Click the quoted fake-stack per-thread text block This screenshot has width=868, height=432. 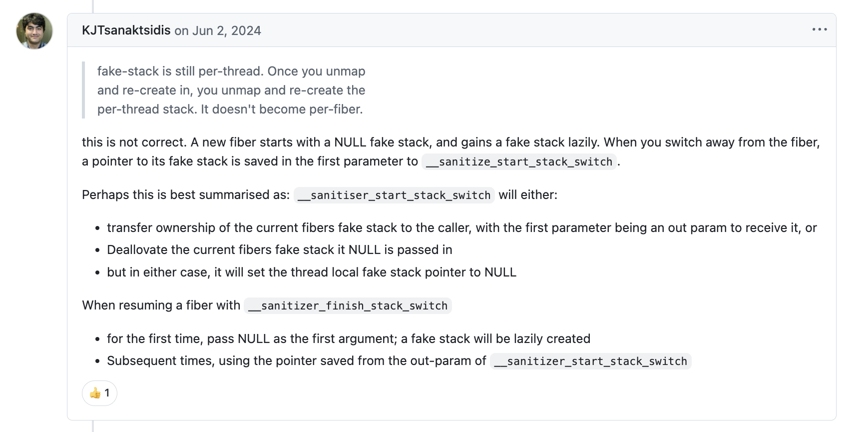(231, 90)
